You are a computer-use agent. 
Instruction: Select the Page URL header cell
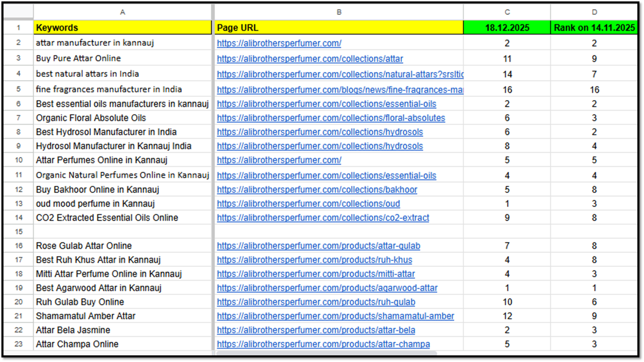(339, 28)
